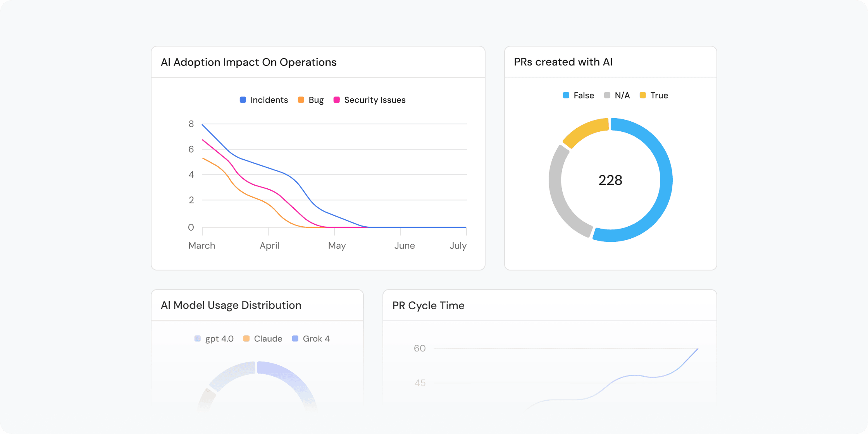Click the 'April' axis label
The image size is (868, 434).
pyautogui.click(x=269, y=246)
